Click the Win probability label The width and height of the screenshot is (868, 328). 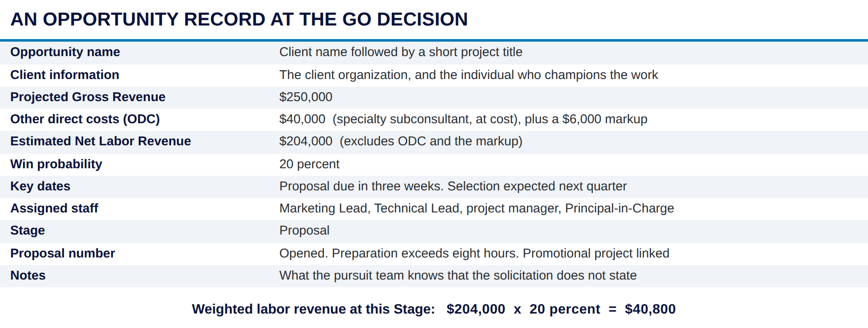56,164
